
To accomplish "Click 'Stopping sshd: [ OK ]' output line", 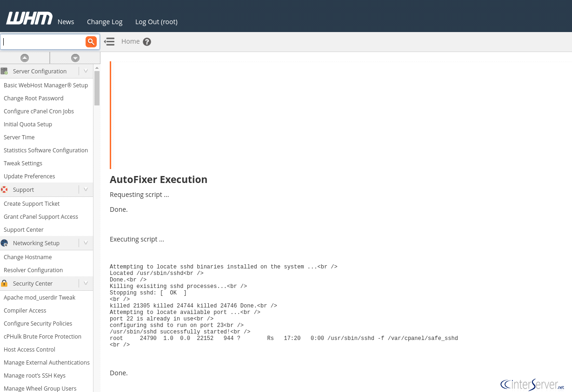I will 148,293.
